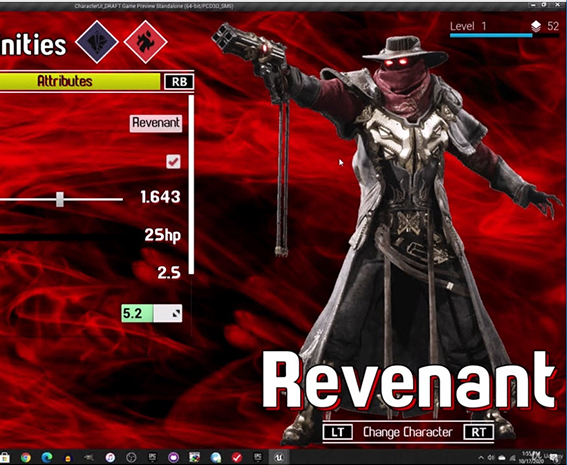The height and width of the screenshot is (465, 567).
Task: Select the red diamond affinity icon
Action: [145, 42]
